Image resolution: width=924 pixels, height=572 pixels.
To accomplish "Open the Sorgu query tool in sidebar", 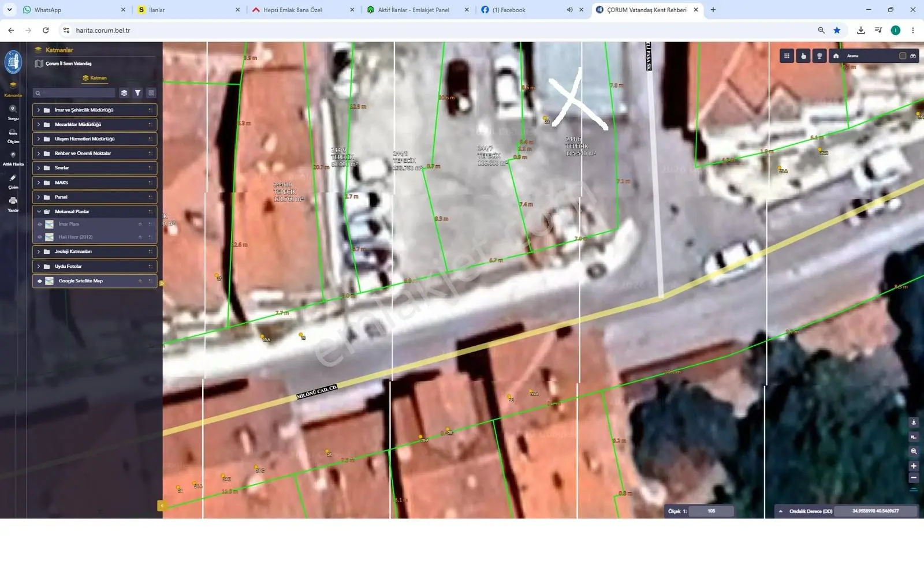I will [x=13, y=112].
